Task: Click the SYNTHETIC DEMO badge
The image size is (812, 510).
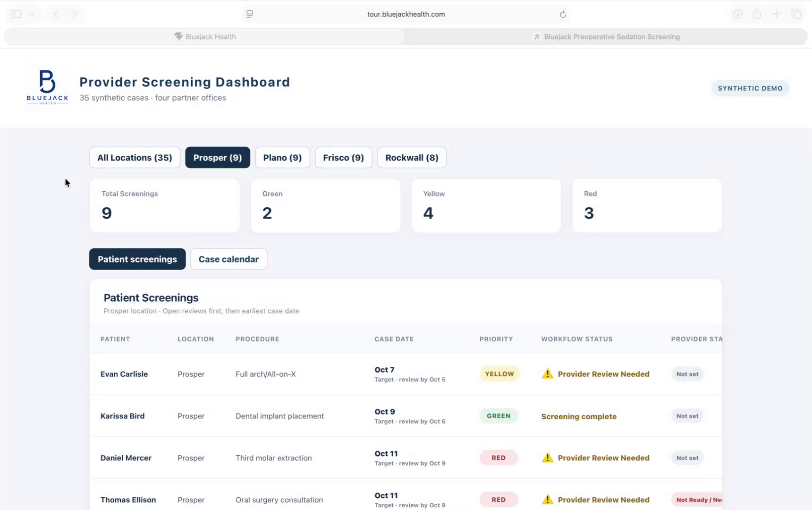Action: tap(750, 88)
